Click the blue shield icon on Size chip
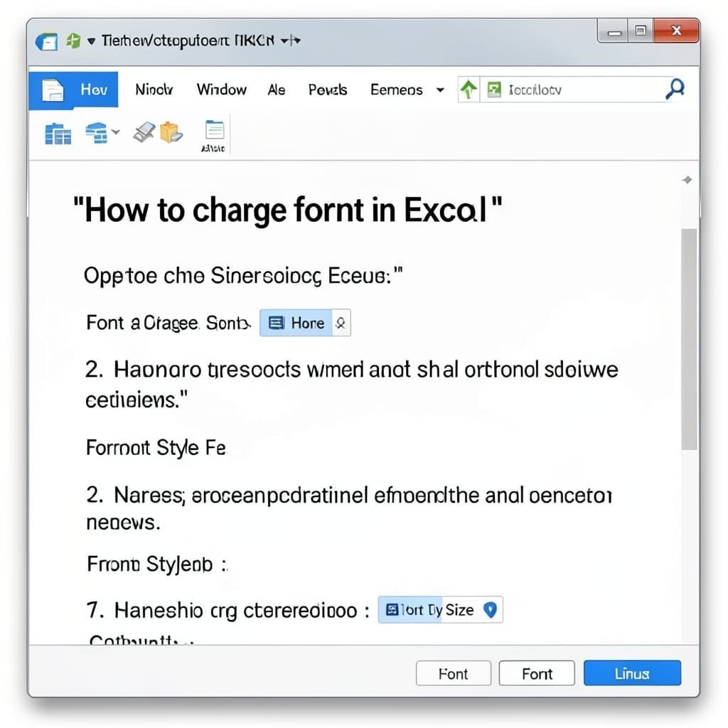The width and height of the screenshot is (728, 728). point(491,609)
